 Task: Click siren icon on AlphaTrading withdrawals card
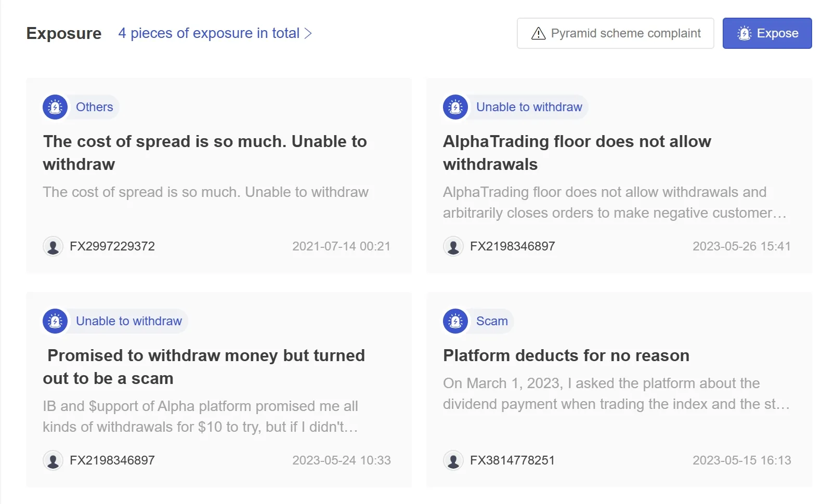coord(455,107)
